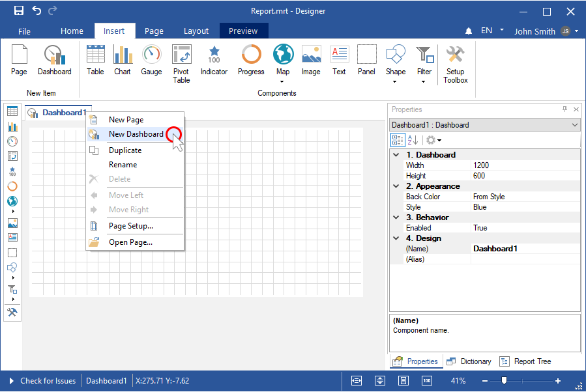
Task: Choose New Dashboard from context menu
Action: point(136,134)
